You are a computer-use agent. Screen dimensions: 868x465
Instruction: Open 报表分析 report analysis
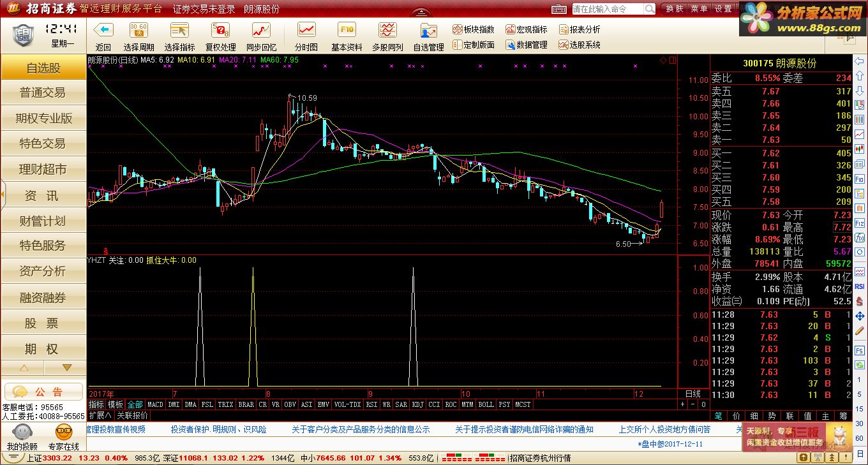coord(580,29)
